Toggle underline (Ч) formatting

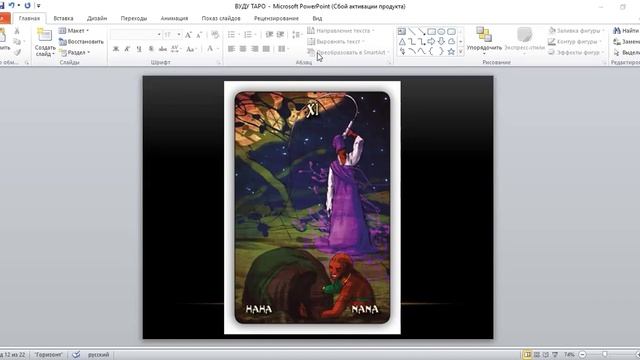pyautogui.click(x=139, y=49)
